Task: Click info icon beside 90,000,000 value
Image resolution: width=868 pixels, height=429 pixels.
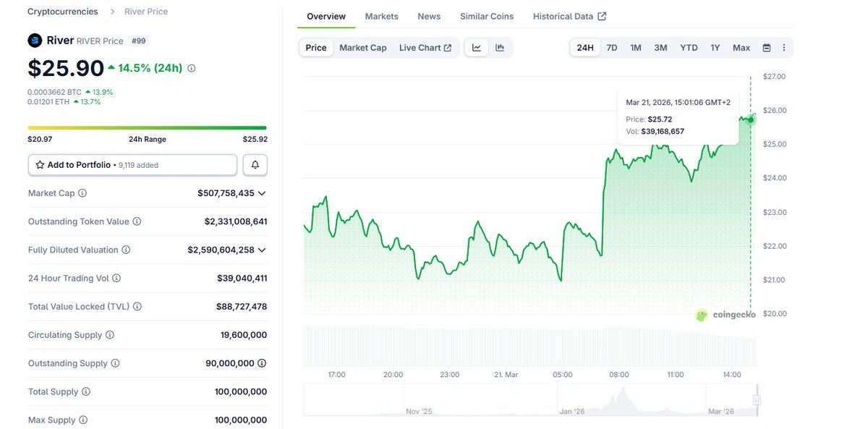Action: point(262,363)
